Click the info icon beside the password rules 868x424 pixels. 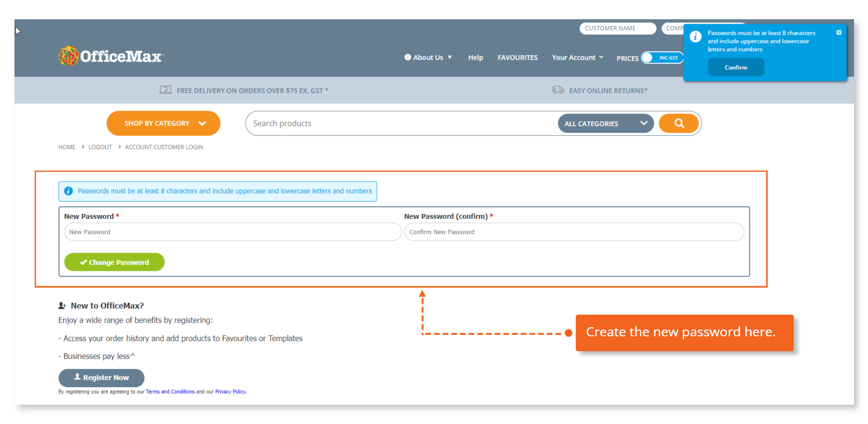point(68,191)
